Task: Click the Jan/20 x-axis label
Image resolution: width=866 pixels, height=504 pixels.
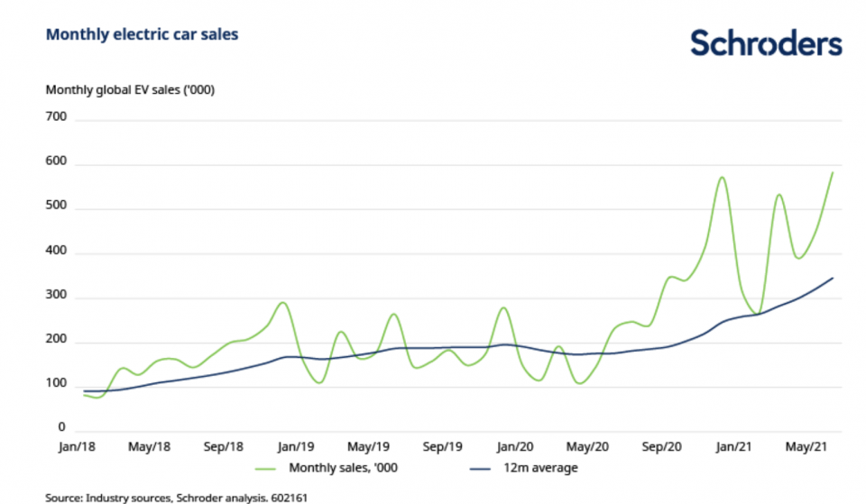Action: coord(515,446)
